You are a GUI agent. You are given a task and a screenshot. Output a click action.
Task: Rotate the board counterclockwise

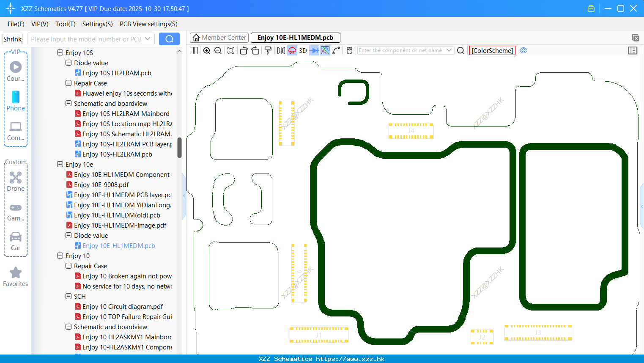tap(244, 50)
